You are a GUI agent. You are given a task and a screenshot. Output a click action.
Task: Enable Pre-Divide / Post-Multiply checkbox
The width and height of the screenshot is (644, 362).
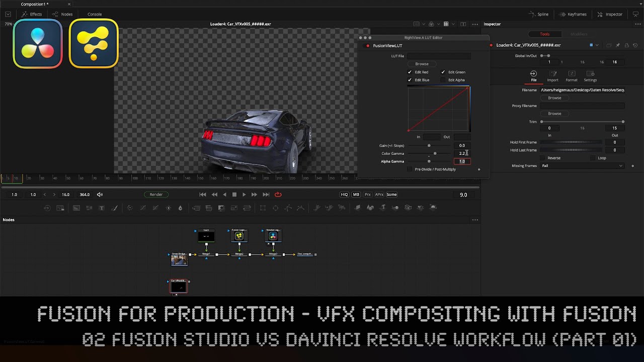pos(410,169)
